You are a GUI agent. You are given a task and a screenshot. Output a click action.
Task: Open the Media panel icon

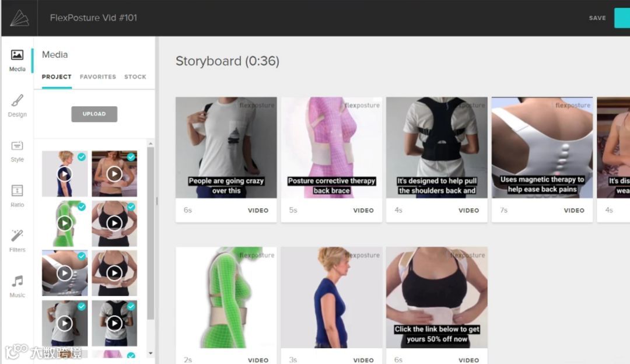click(x=17, y=60)
